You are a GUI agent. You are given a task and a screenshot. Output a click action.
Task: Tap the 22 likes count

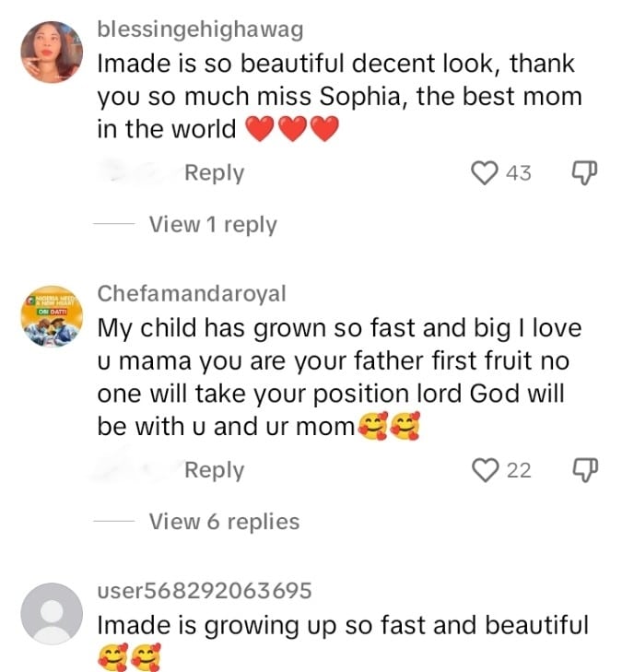click(x=519, y=471)
